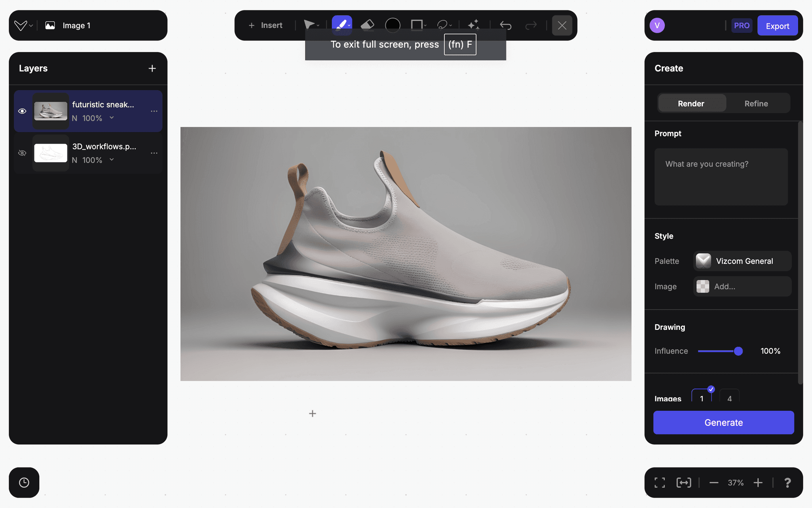Select 4 images to generate

coord(730,398)
